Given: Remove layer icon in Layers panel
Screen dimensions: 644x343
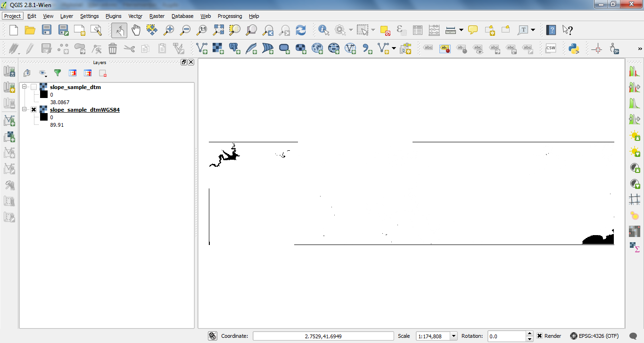Looking at the screenshot, I should pyautogui.click(x=103, y=73).
